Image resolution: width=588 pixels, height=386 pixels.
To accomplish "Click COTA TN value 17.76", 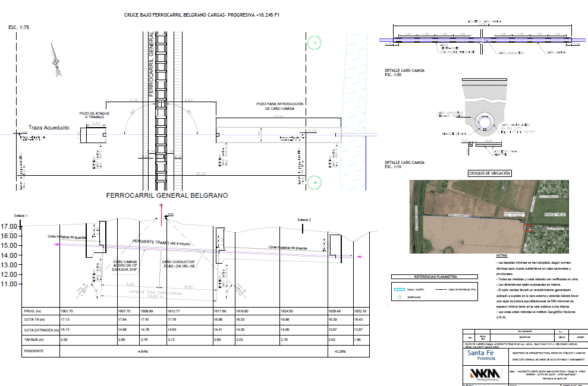I will pos(172,319).
